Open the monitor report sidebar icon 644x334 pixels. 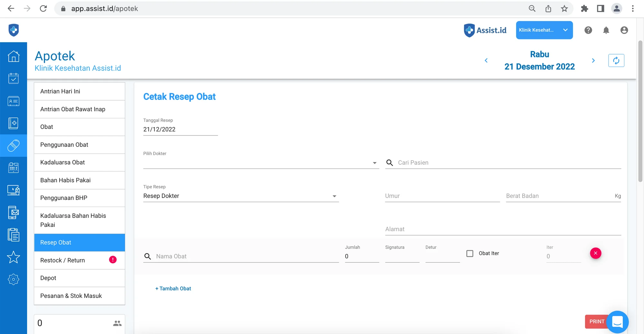(14, 190)
